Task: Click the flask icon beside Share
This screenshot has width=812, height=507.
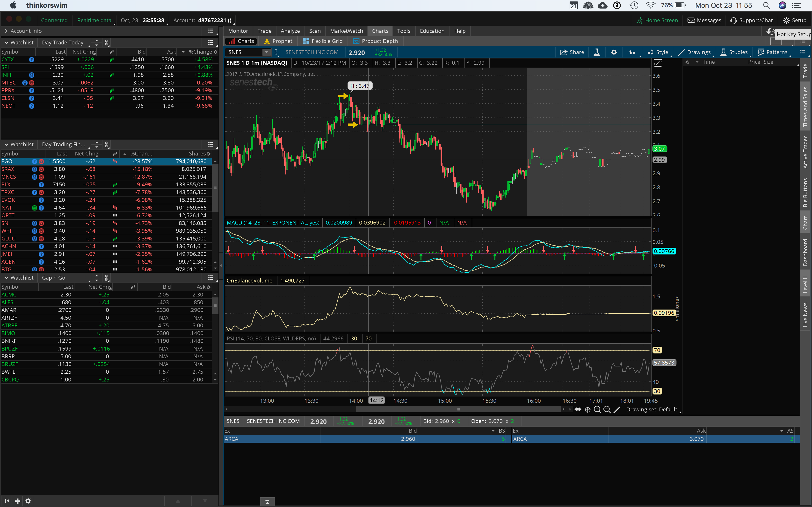Action: (597, 52)
